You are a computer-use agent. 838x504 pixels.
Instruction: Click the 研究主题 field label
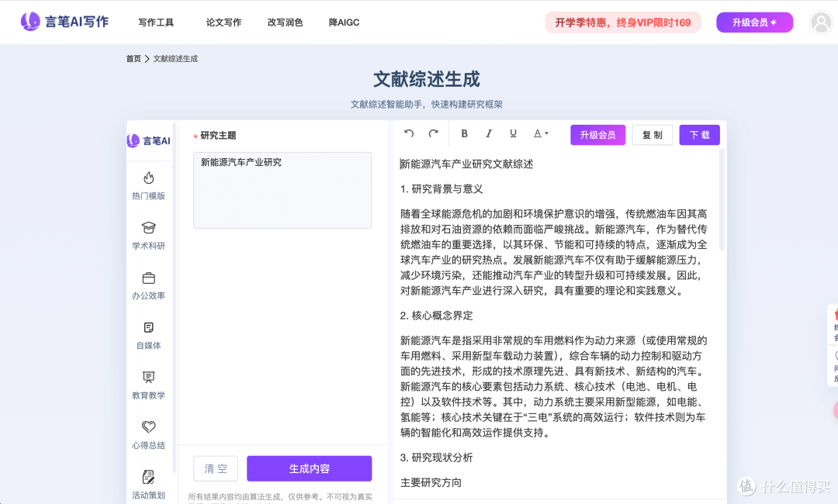(x=218, y=136)
